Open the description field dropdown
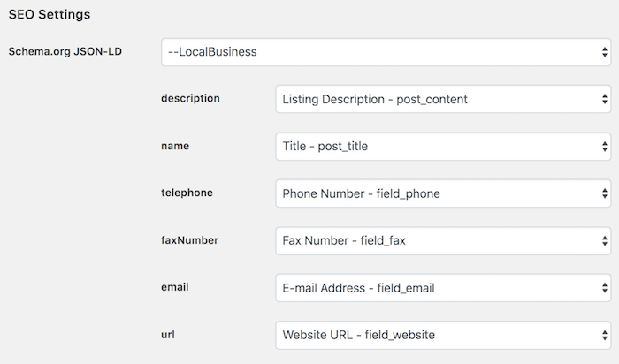Viewport: 619px width, 364px height. 443,99
